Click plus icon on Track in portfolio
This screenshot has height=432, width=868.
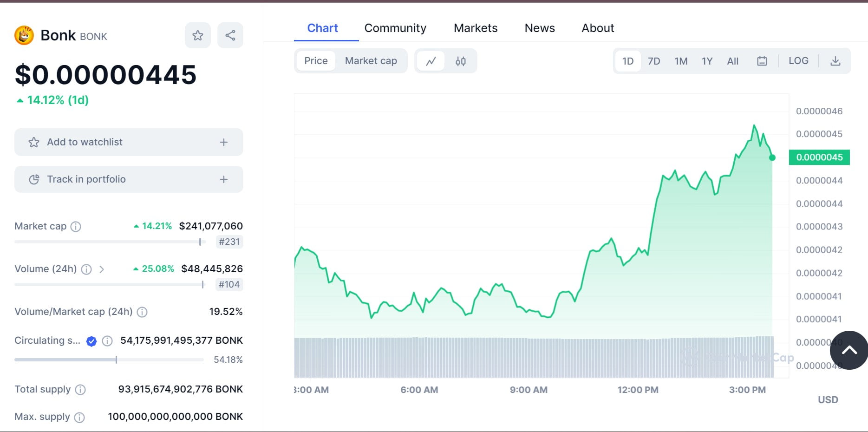224,179
